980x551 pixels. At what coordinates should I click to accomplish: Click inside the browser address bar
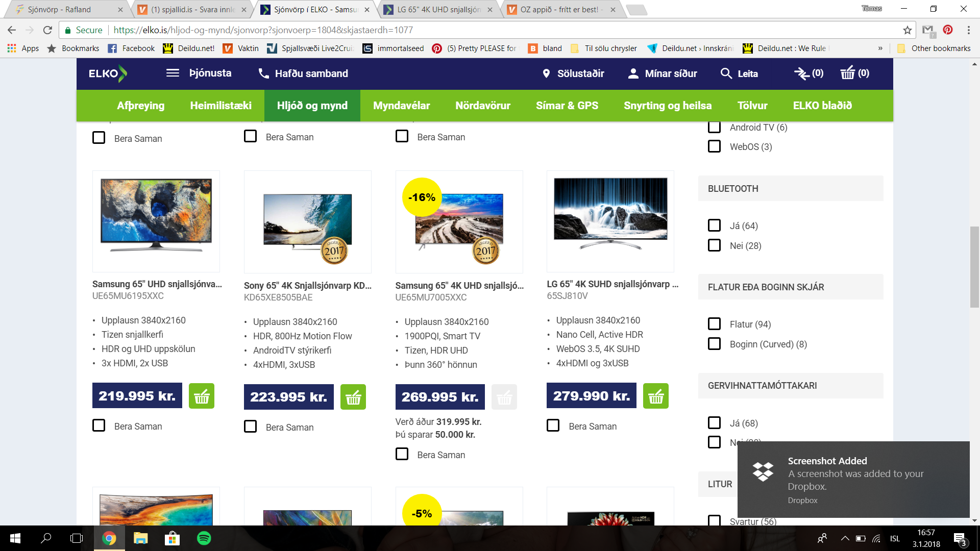coord(357,30)
